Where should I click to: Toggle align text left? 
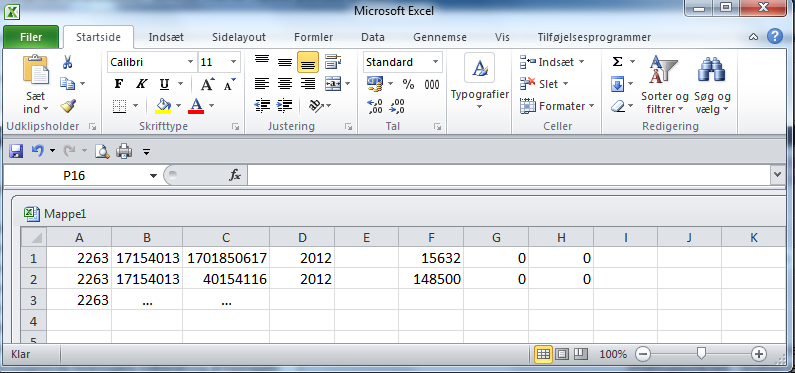click(x=262, y=84)
